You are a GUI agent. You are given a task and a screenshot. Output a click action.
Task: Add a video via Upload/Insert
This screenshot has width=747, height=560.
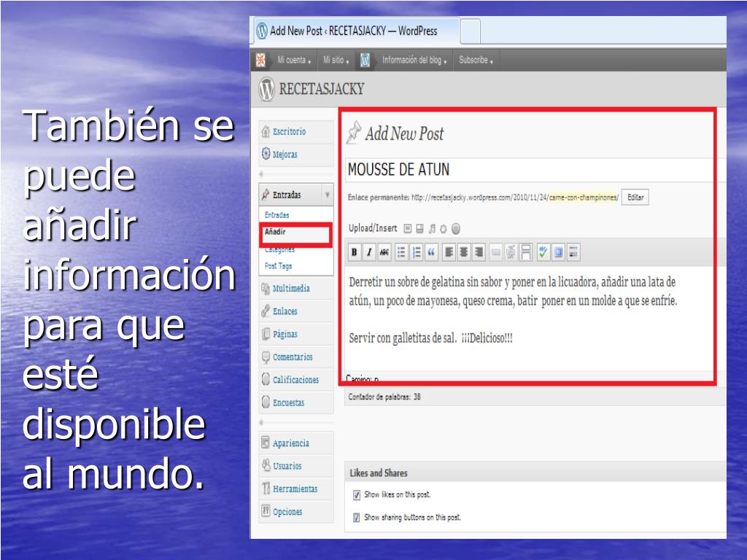(x=419, y=229)
